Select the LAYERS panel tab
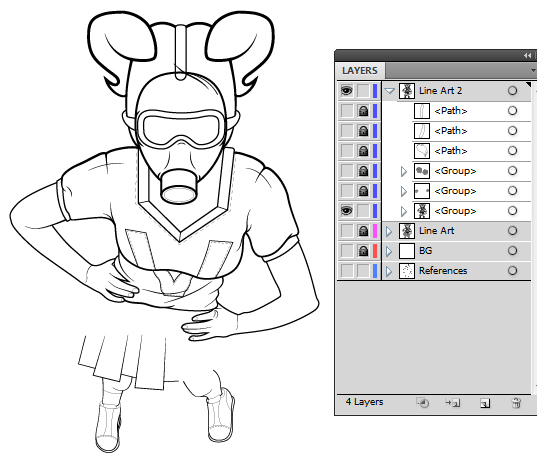Viewport: 537px width, 458px height. click(360, 71)
